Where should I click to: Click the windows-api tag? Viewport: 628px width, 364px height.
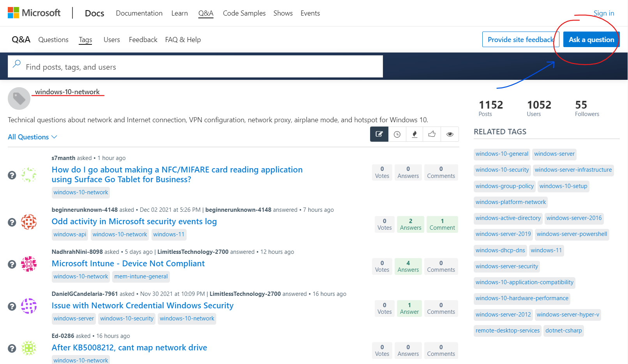(70, 234)
